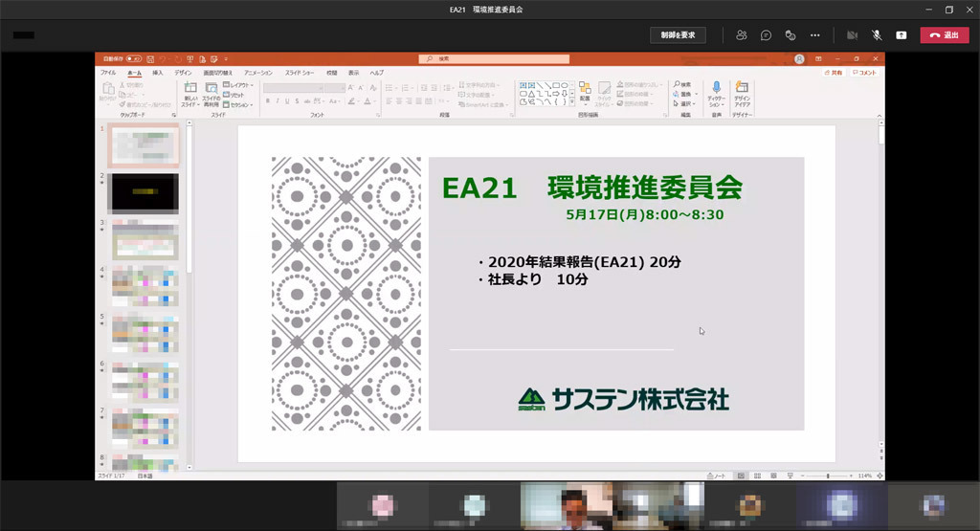Open the Section (セクション) dropdown
The width and height of the screenshot is (980, 531).
pyautogui.click(x=239, y=104)
